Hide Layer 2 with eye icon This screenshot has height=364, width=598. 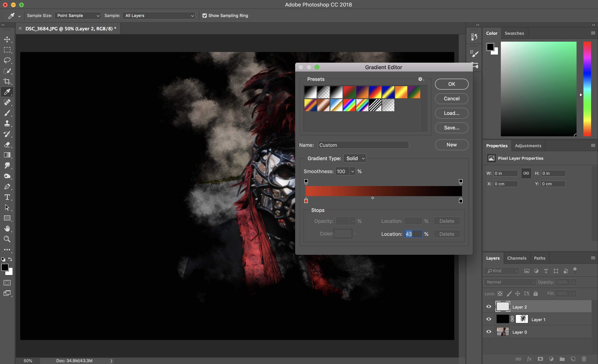coord(489,307)
